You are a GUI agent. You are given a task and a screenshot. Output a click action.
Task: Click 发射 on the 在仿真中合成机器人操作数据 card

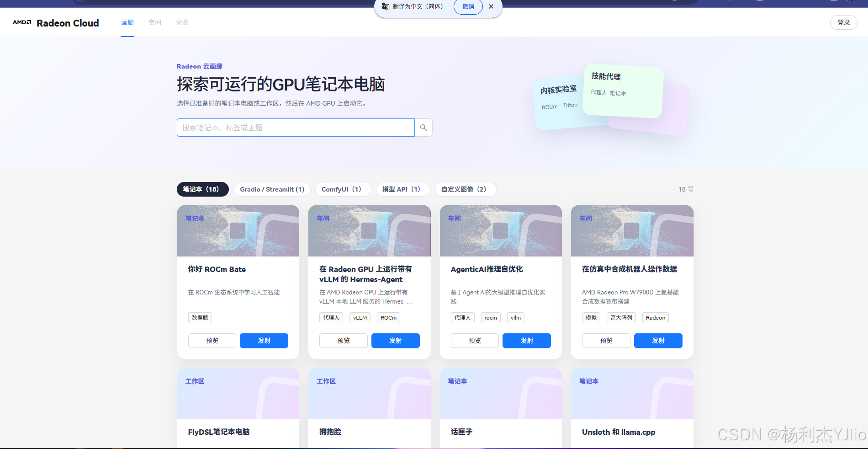(658, 341)
